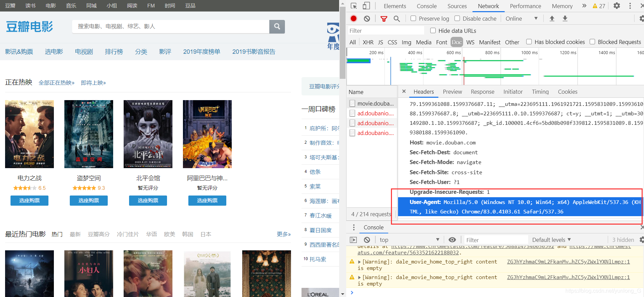
Task: Export HAR with the download arrow
Action: click(565, 19)
